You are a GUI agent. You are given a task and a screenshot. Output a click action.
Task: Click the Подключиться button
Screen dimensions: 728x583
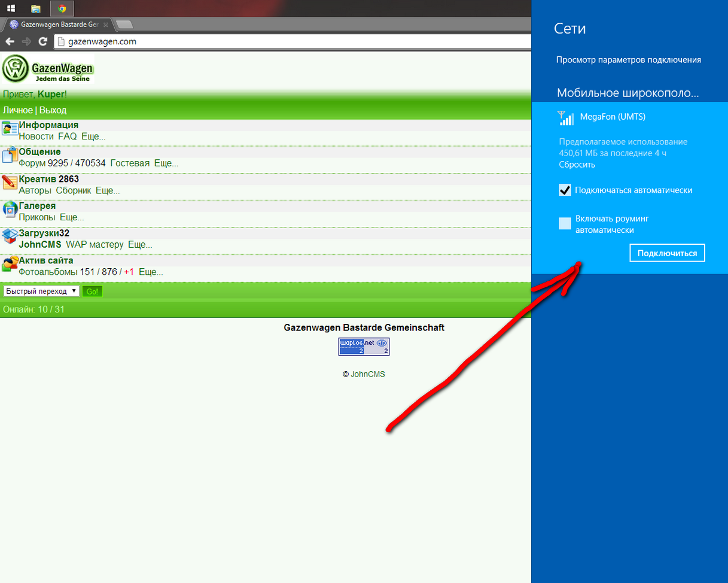(x=667, y=253)
